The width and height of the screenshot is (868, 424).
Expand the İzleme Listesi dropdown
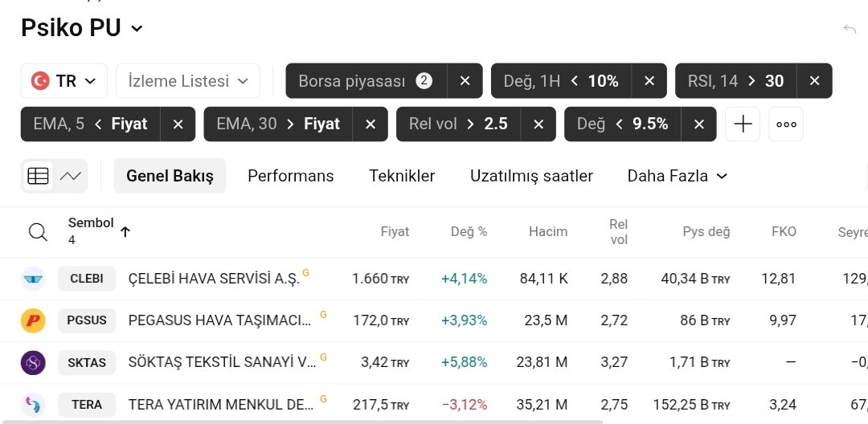(x=187, y=81)
